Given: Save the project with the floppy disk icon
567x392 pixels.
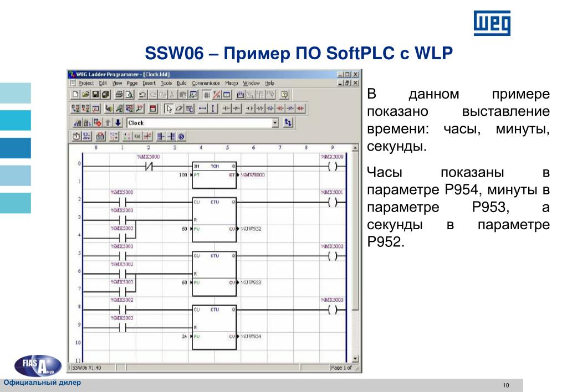Looking at the screenshot, I should [95, 94].
